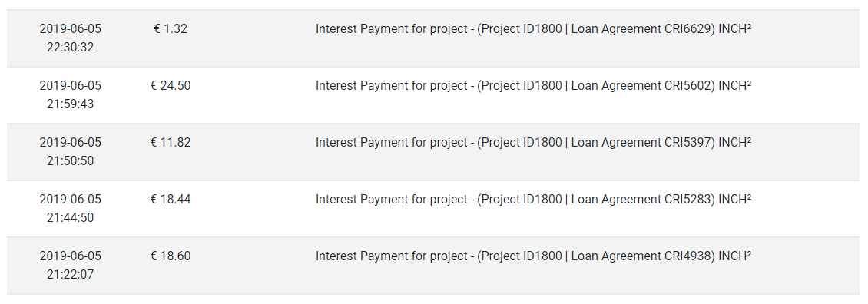Select the date above time 21:22:07
The height and width of the screenshot is (304, 868).
pyautogui.click(x=71, y=256)
